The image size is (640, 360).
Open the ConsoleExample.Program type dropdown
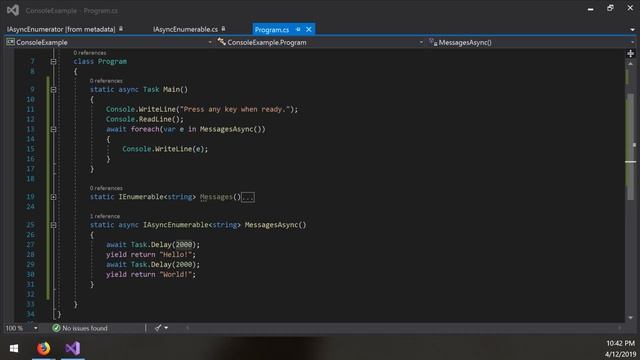[421, 42]
